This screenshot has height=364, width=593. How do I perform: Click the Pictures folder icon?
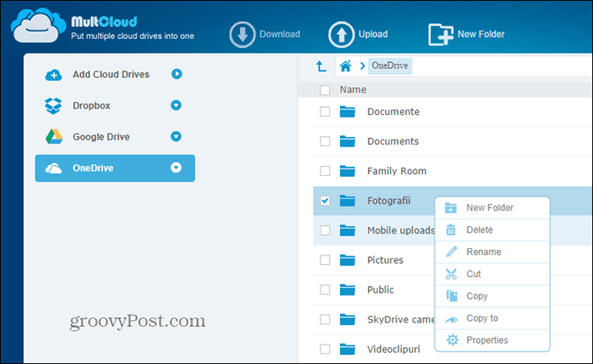347,260
